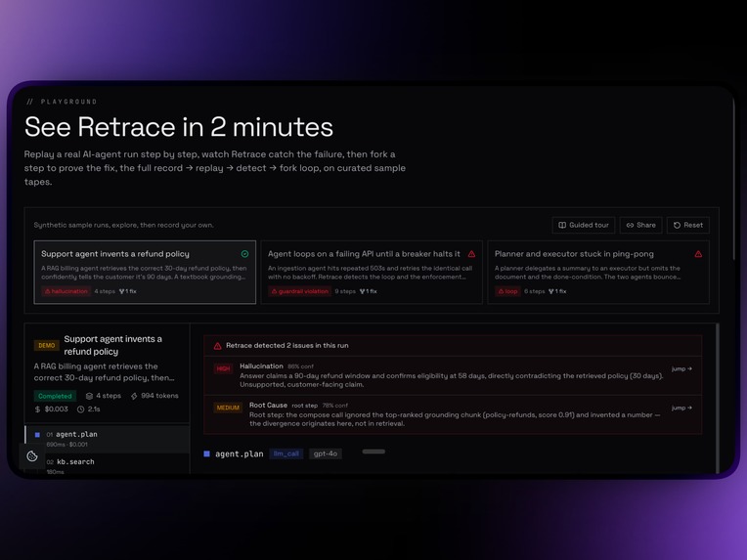Image resolution: width=747 pixels, height=560 pixels.
Task: Click the Reset button
Action: (x=688, y=225)
